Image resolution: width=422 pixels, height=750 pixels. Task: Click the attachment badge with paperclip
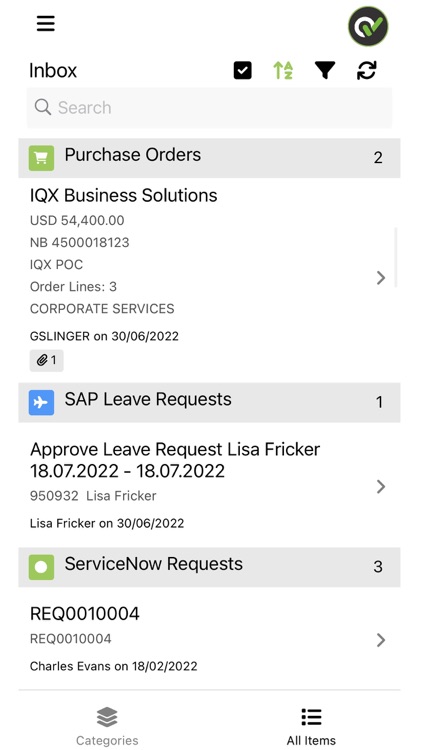tap(46, 360)
